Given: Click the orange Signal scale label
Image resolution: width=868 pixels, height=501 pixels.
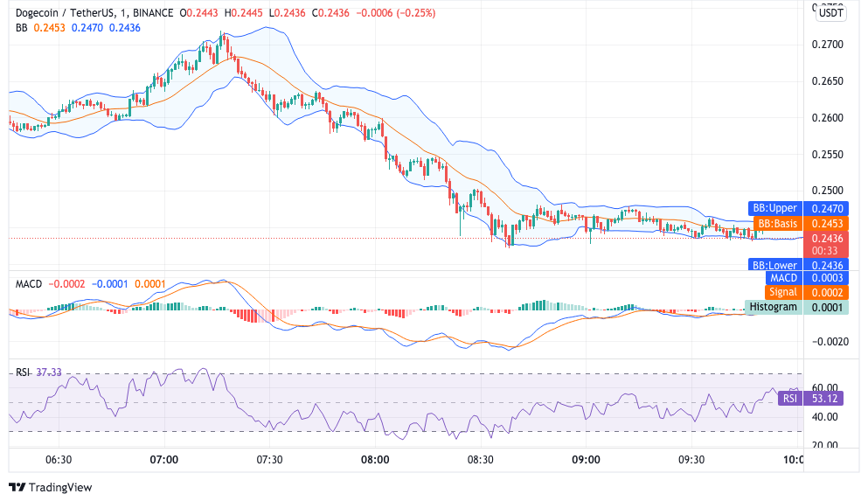Looking at the screenshot, I should point(782,292).
